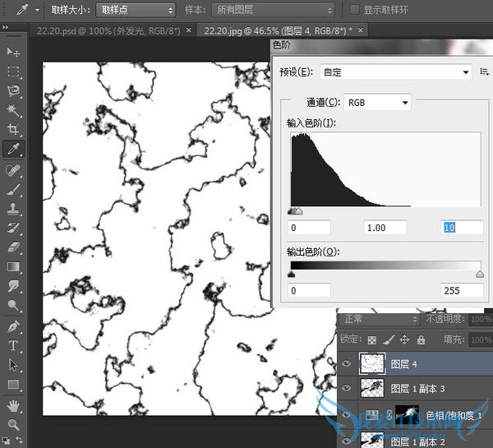Click the midtone gamma input field 1.00
Image resolution: width=493 pixels, height=448 pixels.
385,228
